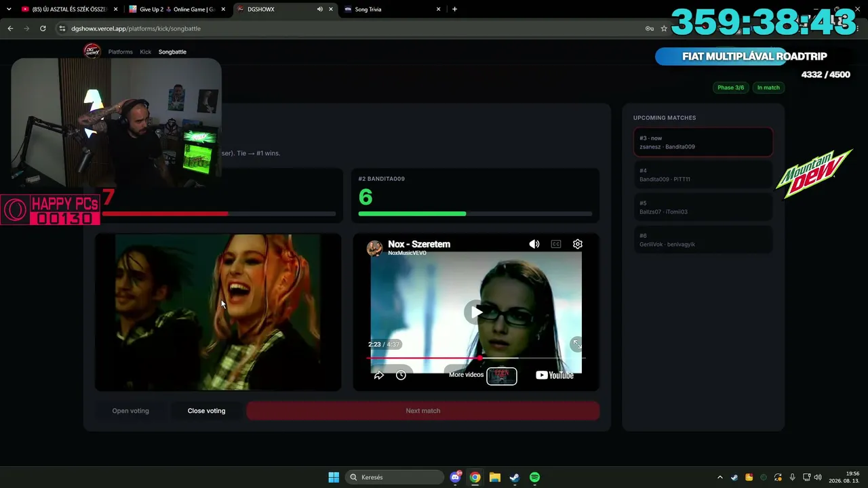This screenshot has height=488, width=868.
Task: Bookmark this page with the star
Action: point(664,28)
